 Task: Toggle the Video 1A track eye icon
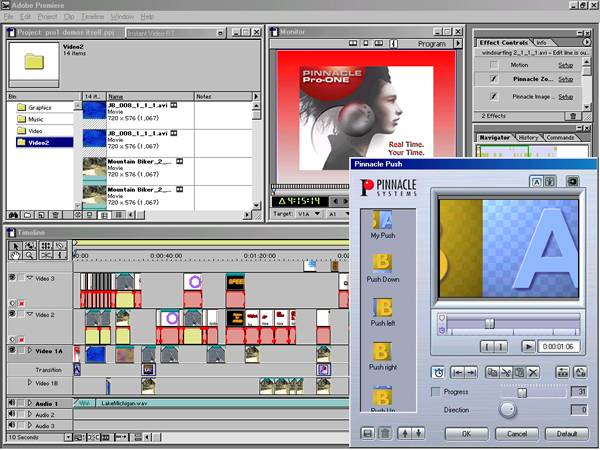tap(12, 350)
